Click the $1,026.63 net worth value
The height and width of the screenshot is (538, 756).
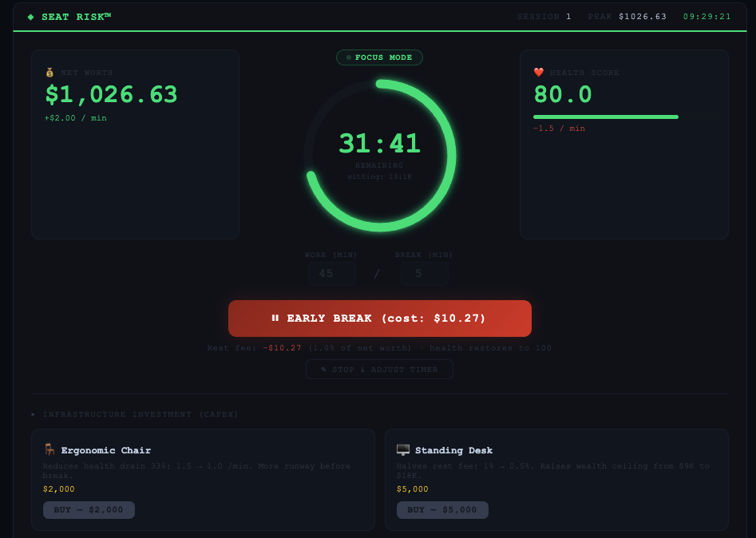[112, 94]
